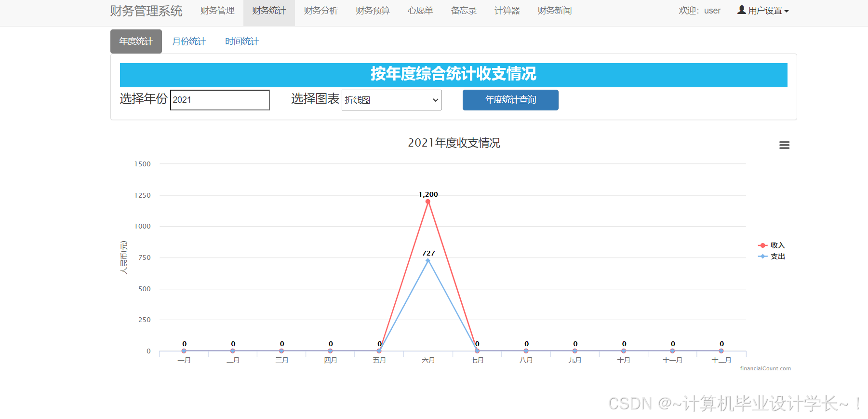868x419 pixels.
Task: Click the 十二月 data point
Action: [721, 351]
